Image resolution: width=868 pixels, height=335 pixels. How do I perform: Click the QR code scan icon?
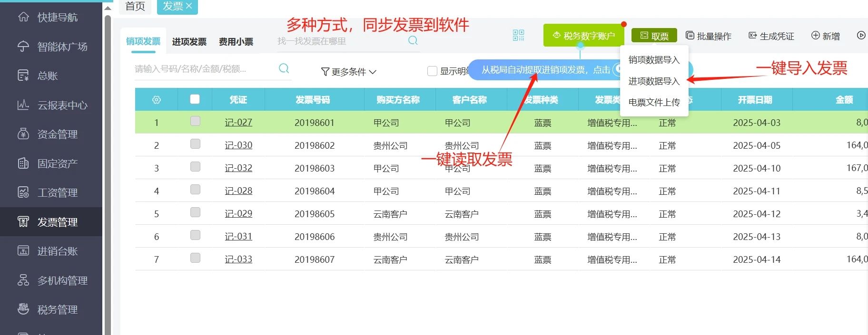tap(519, 35)
